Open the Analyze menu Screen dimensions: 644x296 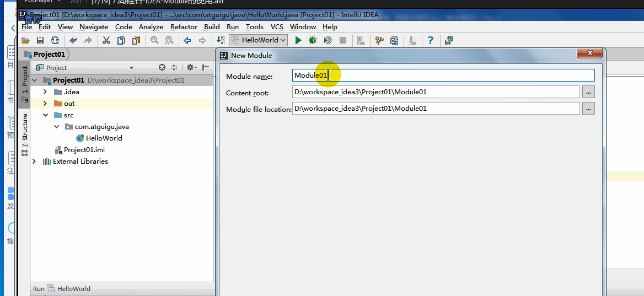(151, 26)
